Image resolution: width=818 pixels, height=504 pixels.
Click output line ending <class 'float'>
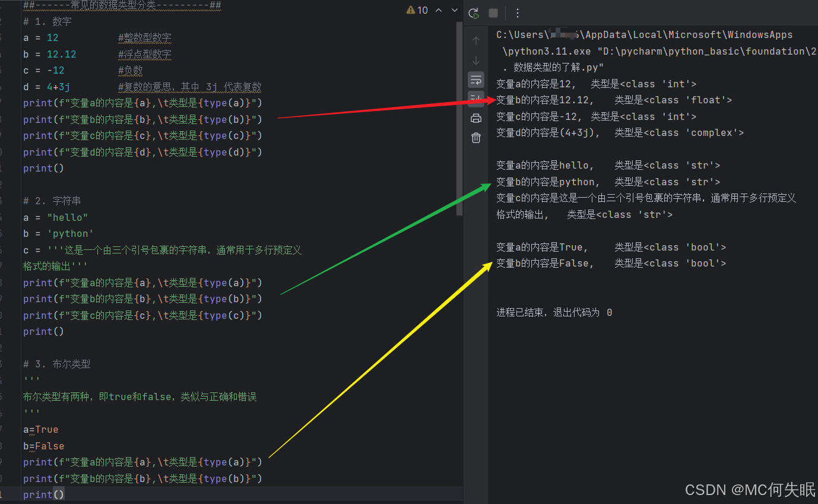(x=614, y=100)
